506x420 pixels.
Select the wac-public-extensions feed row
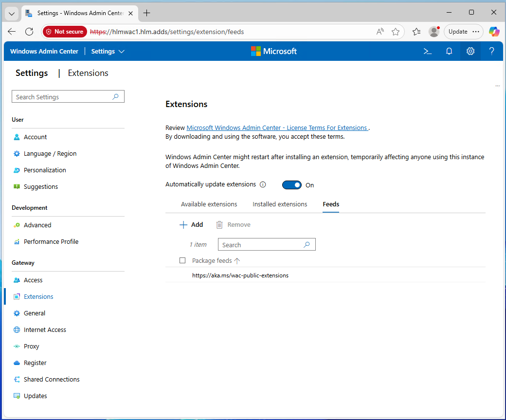tap(240, 275)
